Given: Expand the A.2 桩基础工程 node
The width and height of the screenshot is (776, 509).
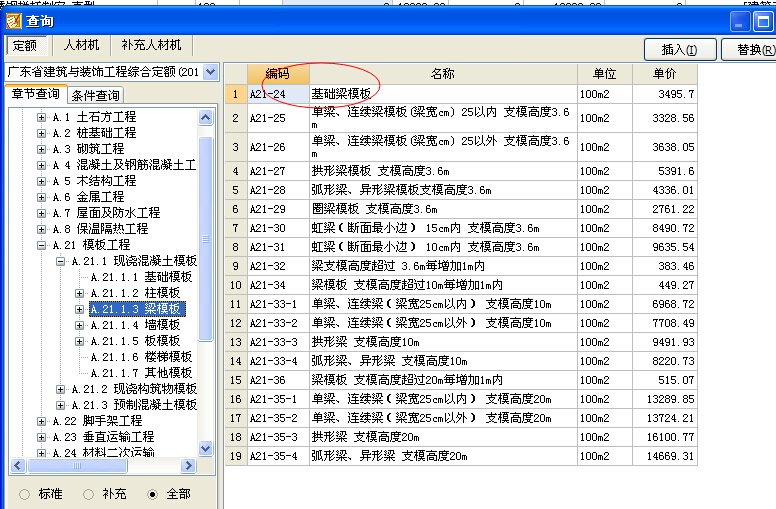Looking at the screenshot, I should pos(42,133).
